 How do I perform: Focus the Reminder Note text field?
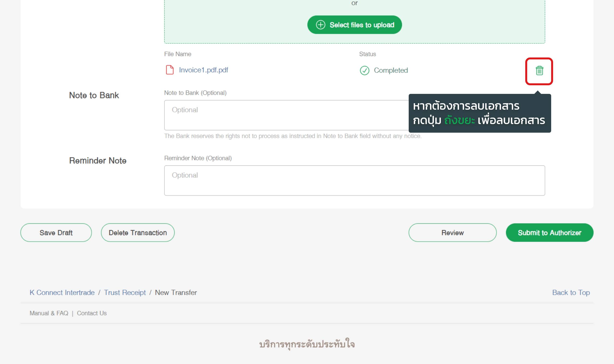point(354,180)
